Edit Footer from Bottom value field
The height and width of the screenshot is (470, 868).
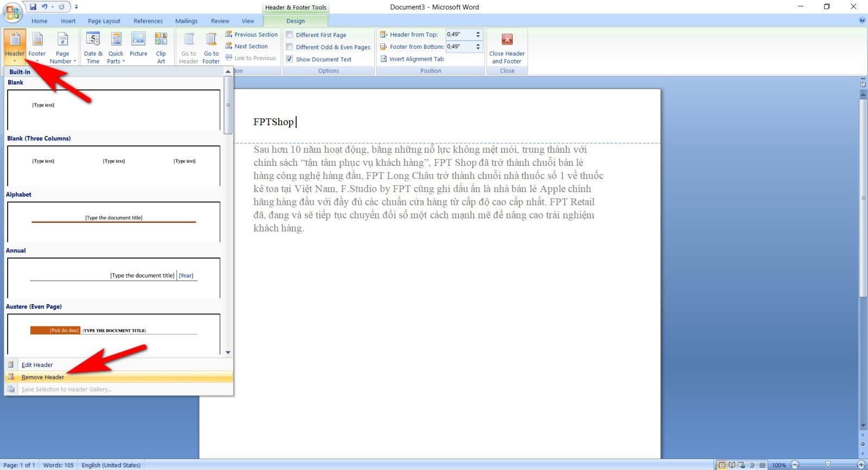(x=459, y=47)
